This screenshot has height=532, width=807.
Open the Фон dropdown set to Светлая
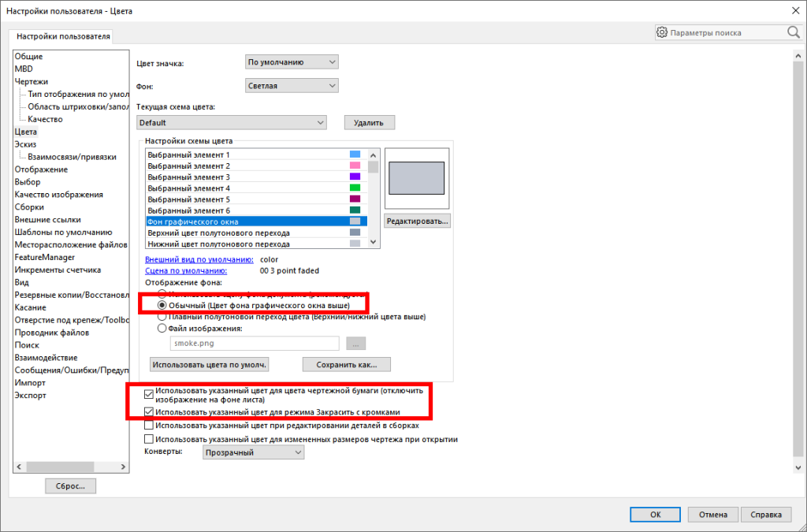coord(292,86)
